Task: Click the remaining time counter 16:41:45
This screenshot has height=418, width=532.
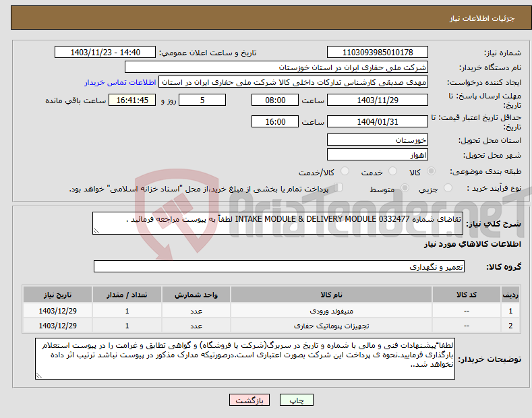Action: 132,100
